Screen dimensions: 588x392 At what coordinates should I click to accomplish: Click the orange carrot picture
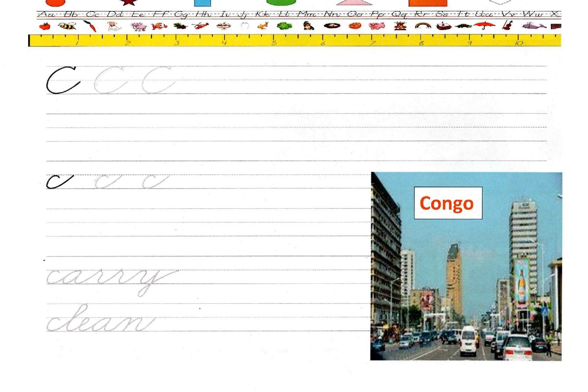(x=90, y=26)
